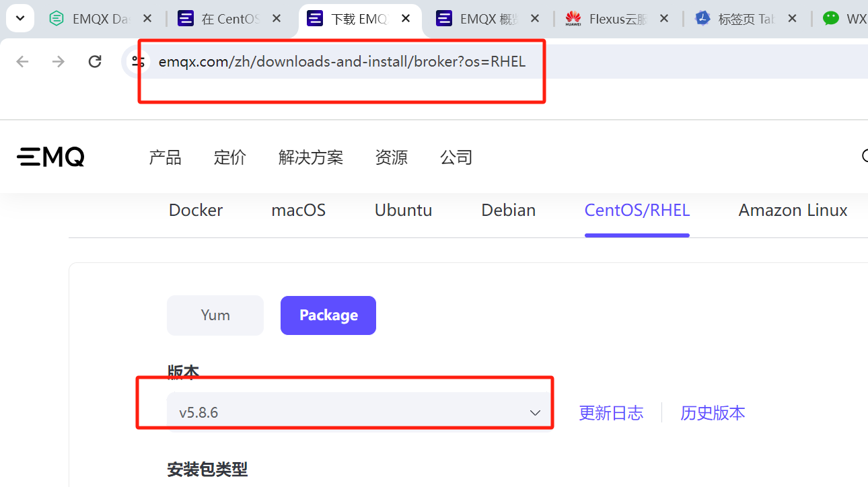Image resolution: width=868 pixels, height=487 pixels.
Task: Open the tab search dropdown arrow
Action: 20,18
